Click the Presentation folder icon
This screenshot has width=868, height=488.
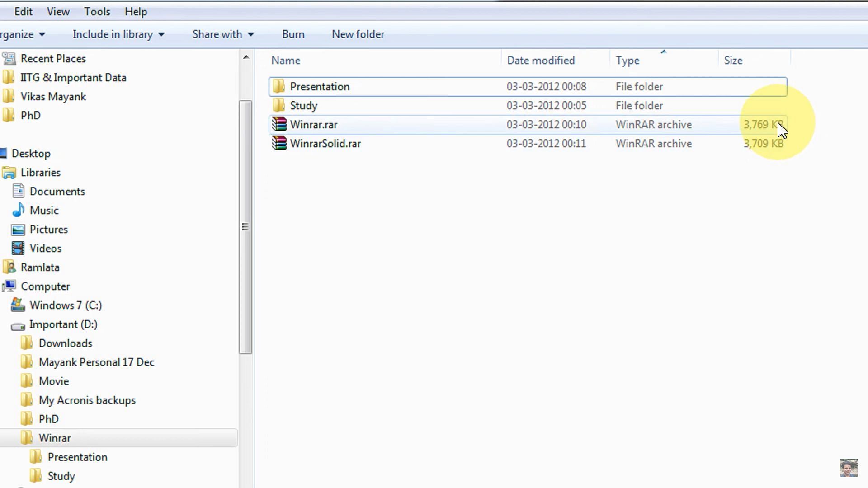278,86
